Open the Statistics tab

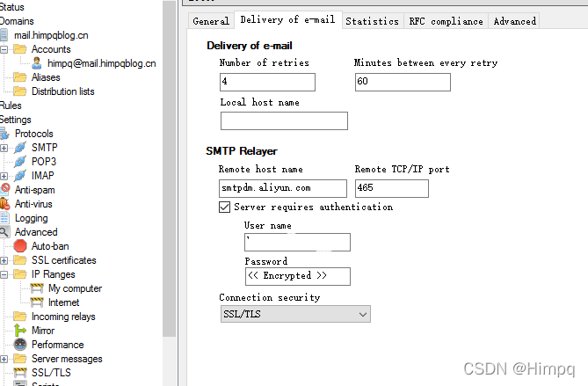point(373,21)
